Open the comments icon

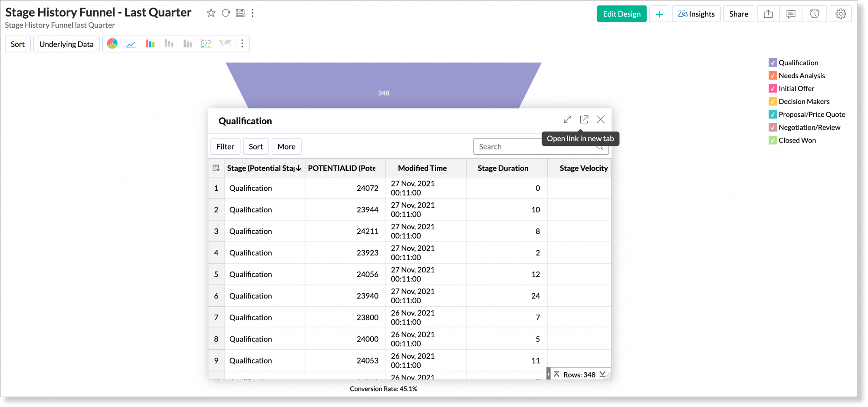click(791, 14)
